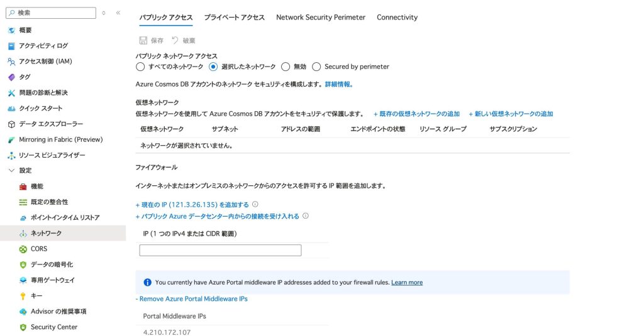The width and height of the screenshot is (644, 336).
Task: Choose the Secured by perimeter option
Action: coord(316,67)
